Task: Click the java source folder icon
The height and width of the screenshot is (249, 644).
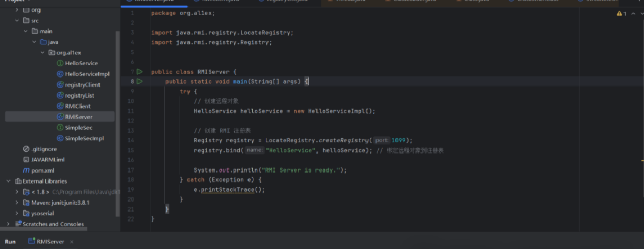Action: (x=43, y=42)
